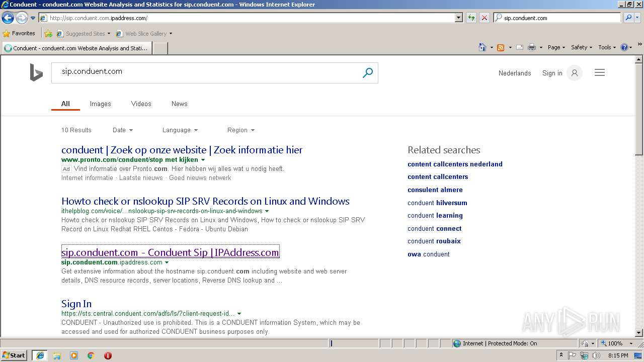Click the Home page icon
The width and height of the screenshot is (644, 362).
pyautogui.click(x=482, y=47)
